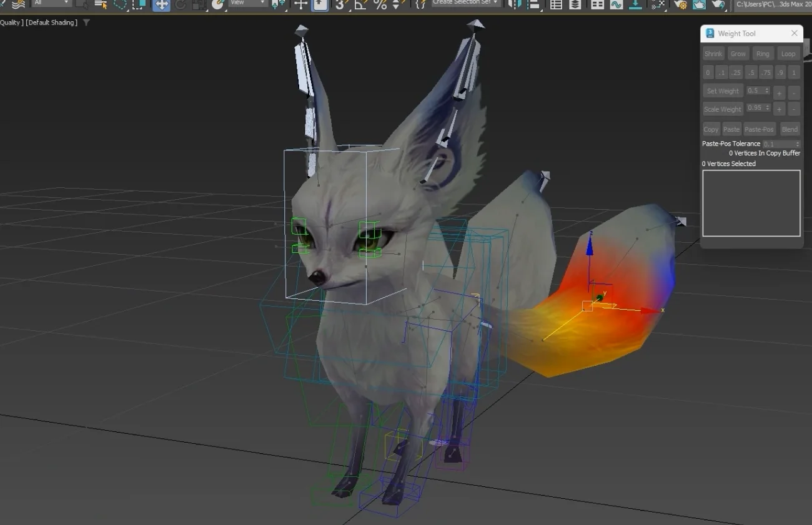The width and height of the screenshot is (812, 525).
Task: Toggle Spinner Snap
Action: click(399, 4)
